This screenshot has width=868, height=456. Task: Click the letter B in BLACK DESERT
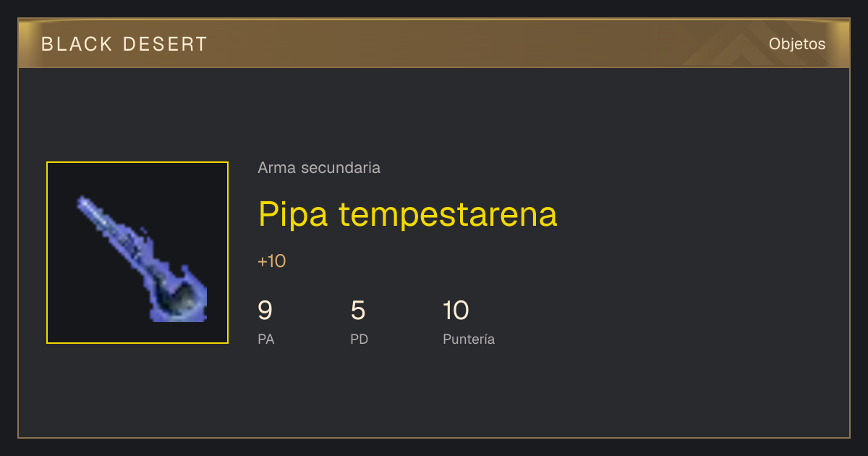click(x=47, y=44)
